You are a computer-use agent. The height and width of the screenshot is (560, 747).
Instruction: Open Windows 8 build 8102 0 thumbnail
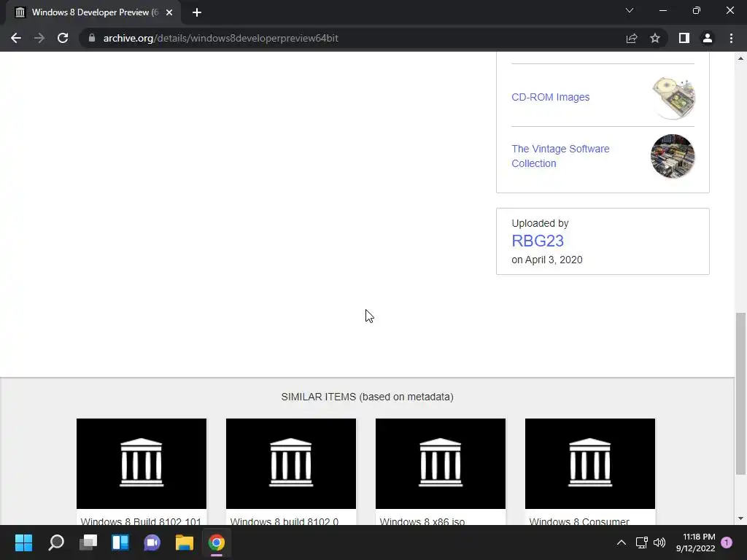[291, 463]
